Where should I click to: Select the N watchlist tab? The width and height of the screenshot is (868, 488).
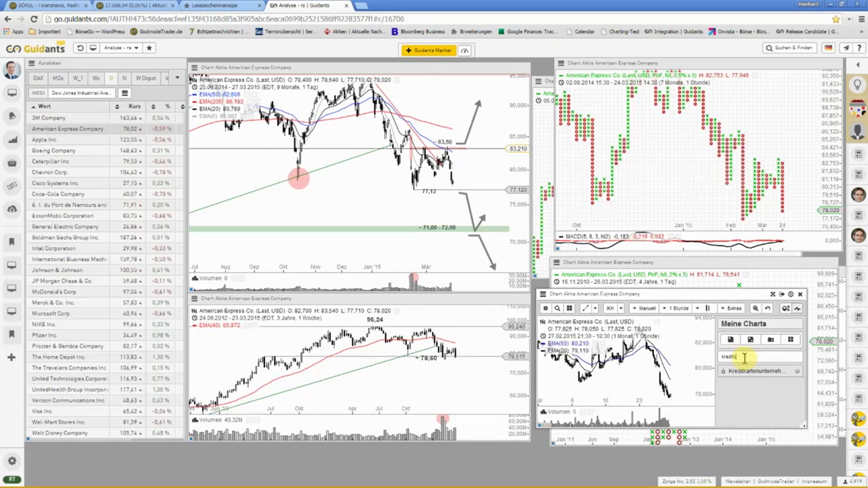pos(124,78)
